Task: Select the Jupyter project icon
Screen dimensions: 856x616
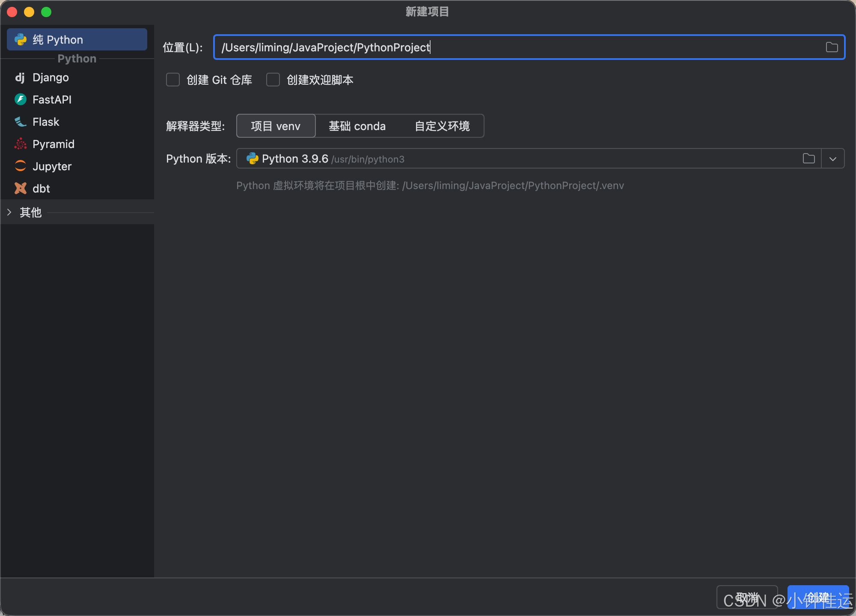Action: [x=20, y=166]
